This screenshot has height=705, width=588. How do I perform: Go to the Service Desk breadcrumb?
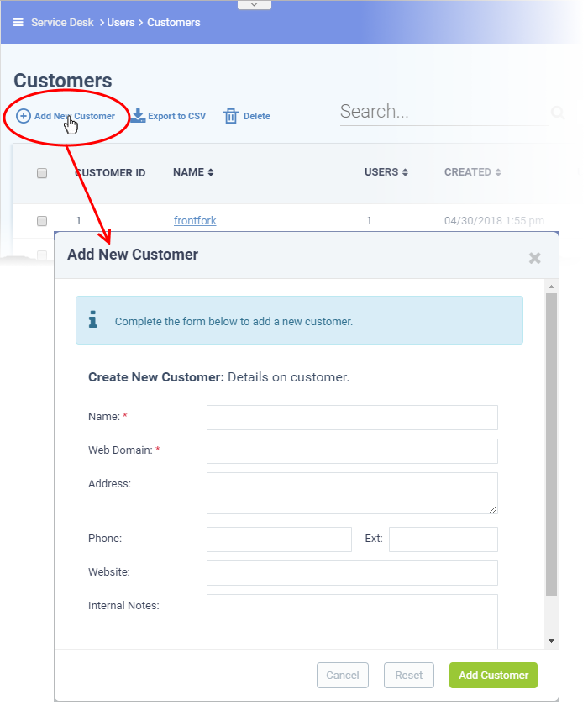point(62,23)
